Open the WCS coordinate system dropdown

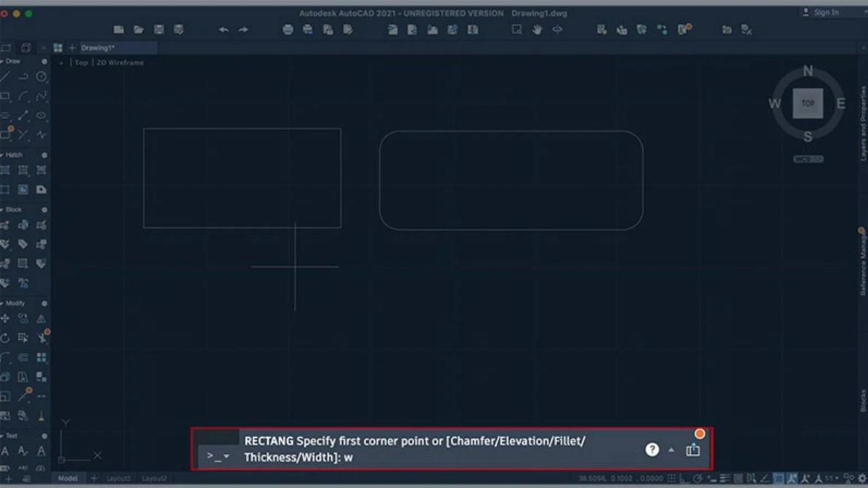pos(808,159)
